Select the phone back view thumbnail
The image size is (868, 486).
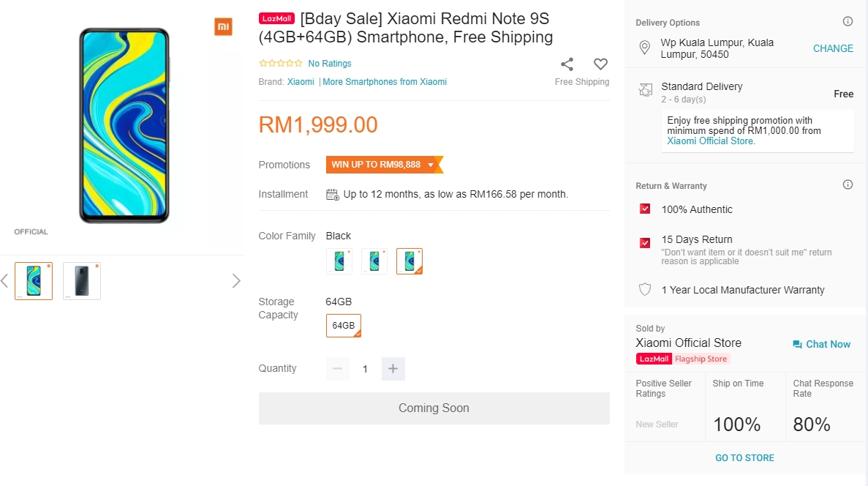pyautogui.click(x=82, y=281)
